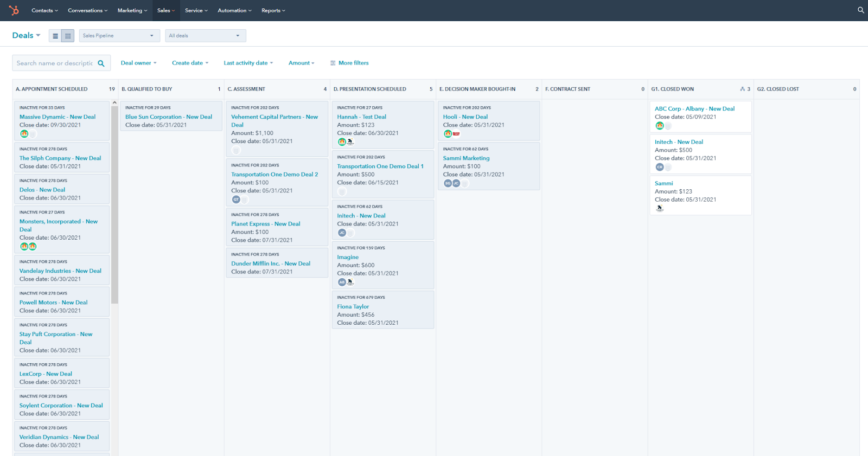Viewport: 868px width, 456px height.
Task: Open the Marketing menu
Action: (132, 10)
